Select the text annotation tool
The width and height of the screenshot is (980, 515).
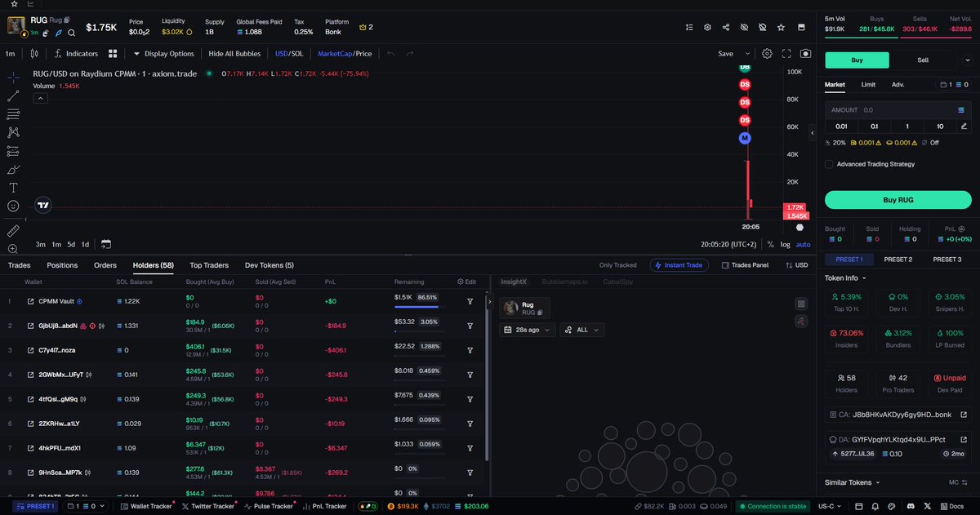click(13, 188)
